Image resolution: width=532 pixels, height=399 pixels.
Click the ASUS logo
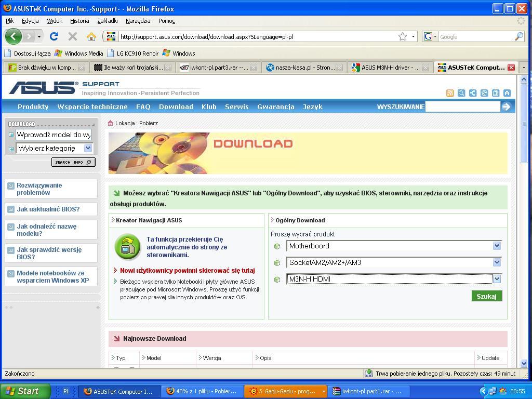pos(44,87)
